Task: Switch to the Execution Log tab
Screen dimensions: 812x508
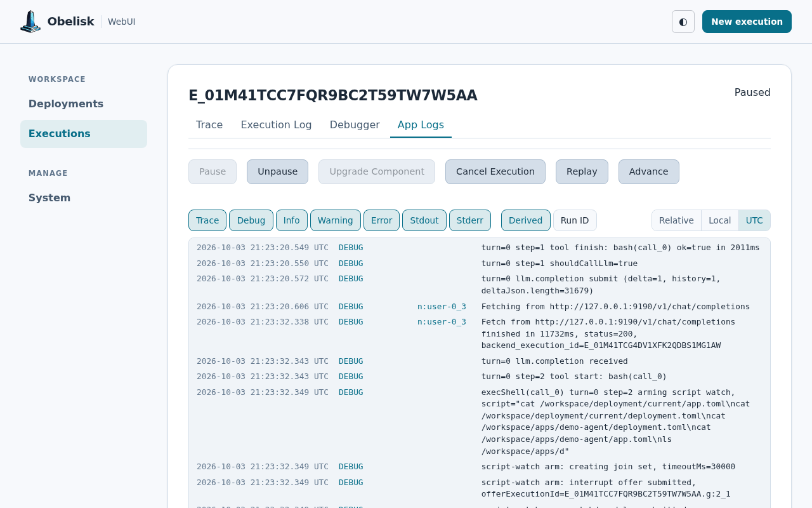Action: click(276, 125)
